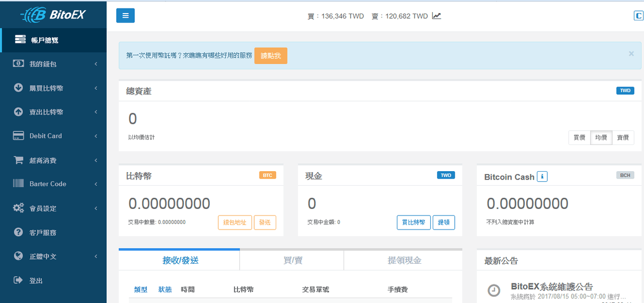The image size is (644, 303).
Task: Open the price chart icon
Action: tap(436, 16)
